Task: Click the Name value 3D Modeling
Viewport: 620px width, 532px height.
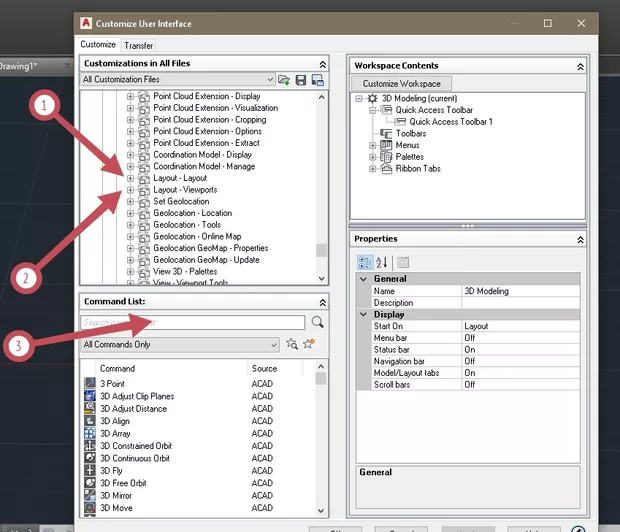Action: (520, 291)
